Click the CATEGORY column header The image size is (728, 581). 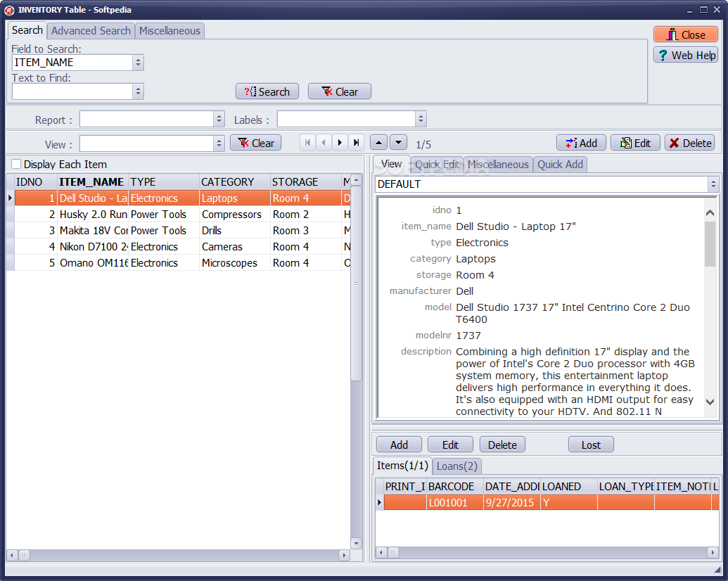tap(235, 181)
